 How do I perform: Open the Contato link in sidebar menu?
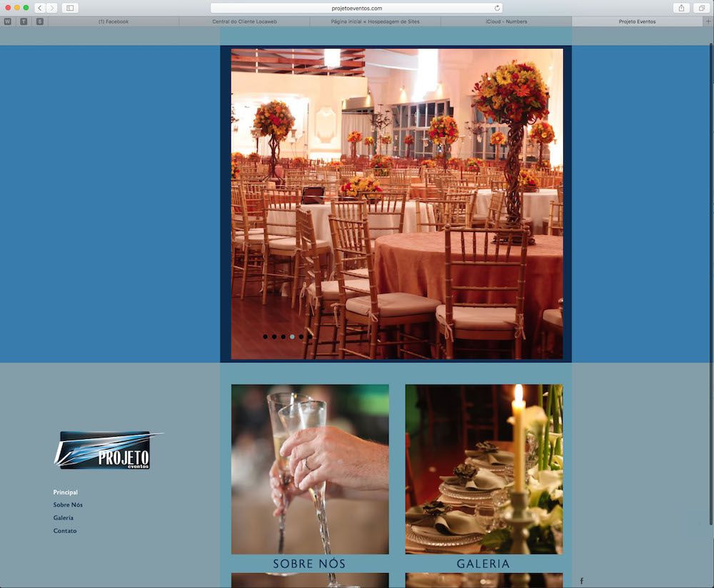[65, 531]
